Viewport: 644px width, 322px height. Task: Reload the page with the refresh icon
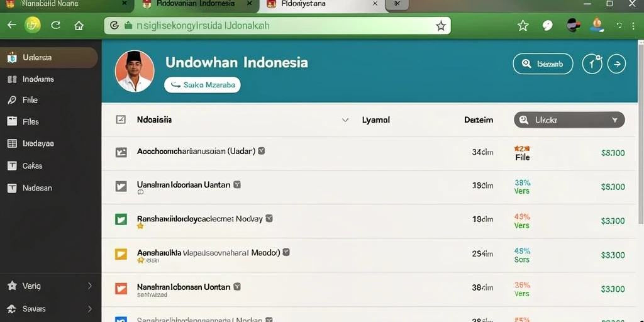coord(55,25)
